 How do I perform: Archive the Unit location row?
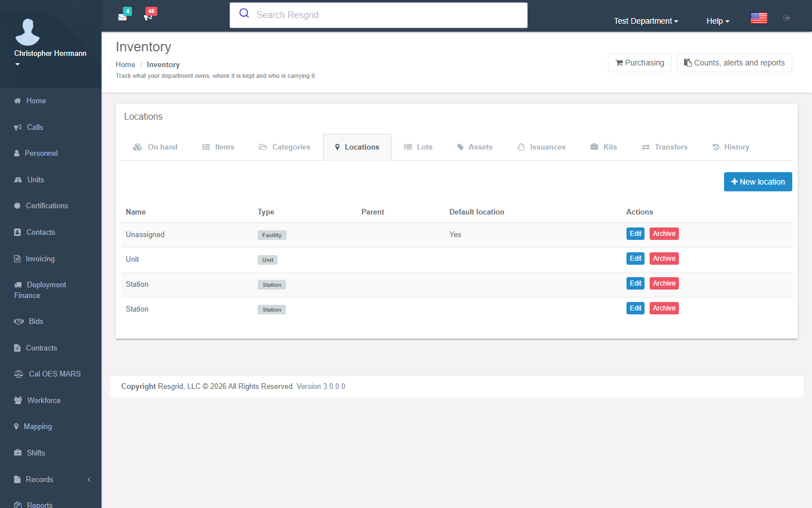(x=664, y=259)
